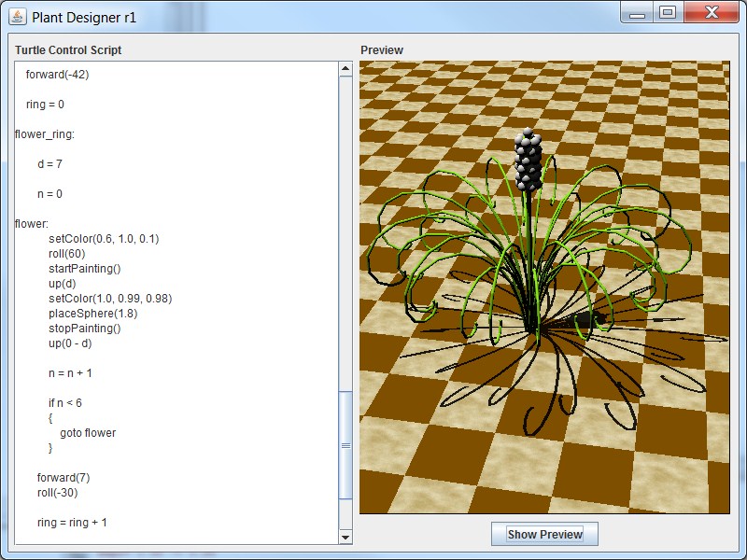This screenshot has width=747, height=560.
Task: Click the line 'roll(-30)'
Action: pyautogui.click(x=58, y=493)
